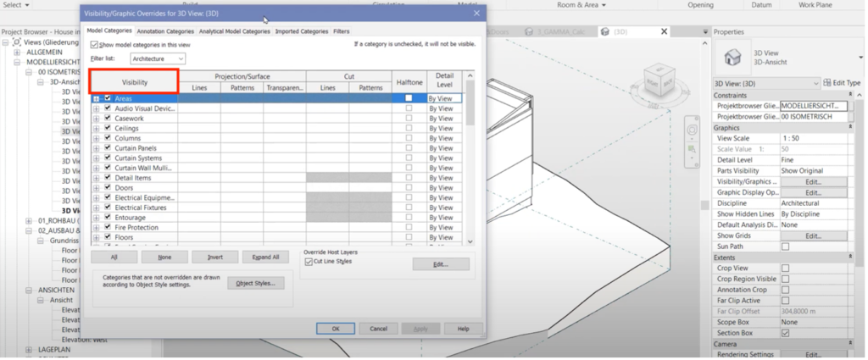Close the (3D) view tab
Screen dimensions: 868x360
pyautogui.click(x=665, y=31)
